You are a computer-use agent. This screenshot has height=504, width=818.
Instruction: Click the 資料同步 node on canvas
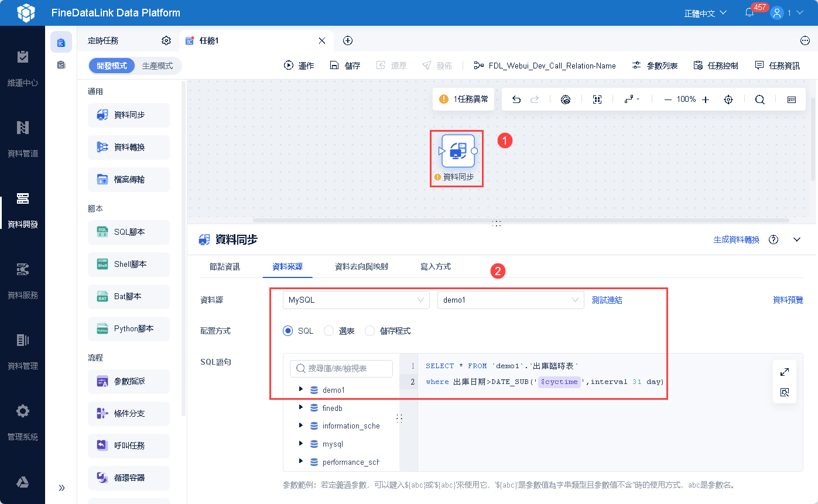coord(458,151)
